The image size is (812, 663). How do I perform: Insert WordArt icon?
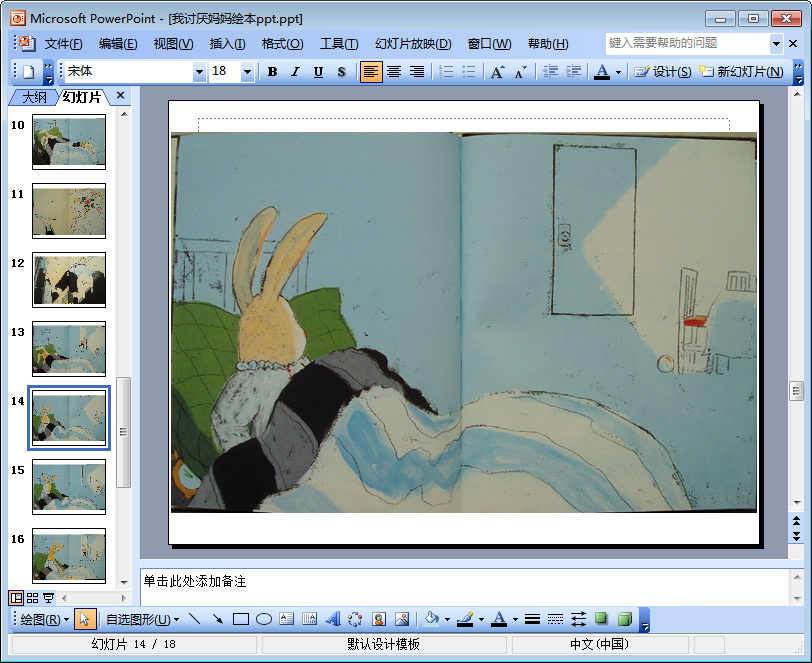tap(333, 619)
